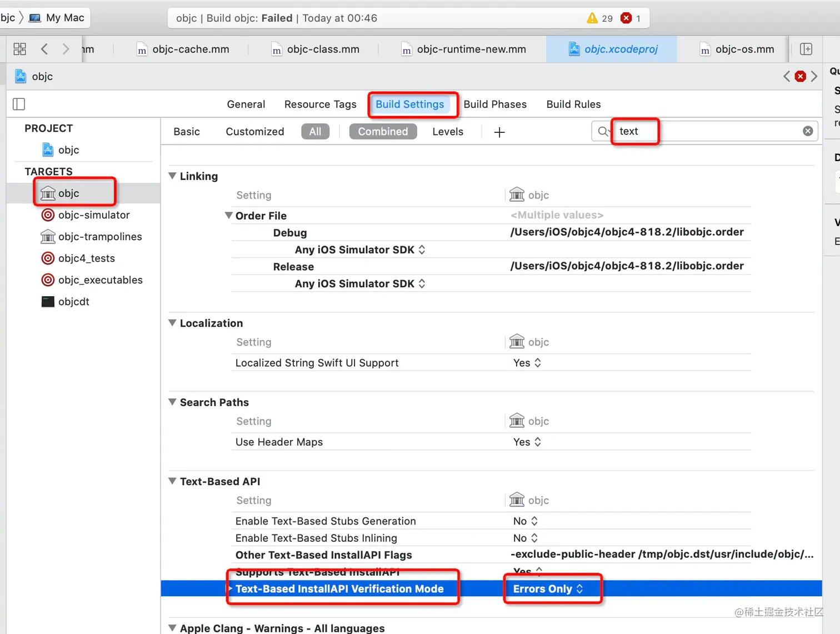Jump to previous issue arrow
Viewport: 840px width, 634px height.
coord(787,76)
